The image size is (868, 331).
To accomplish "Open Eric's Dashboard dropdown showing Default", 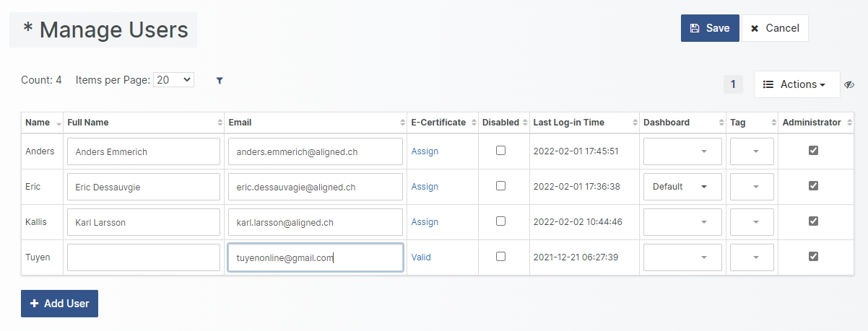I will pyautogui.click(x=682, y=187).
